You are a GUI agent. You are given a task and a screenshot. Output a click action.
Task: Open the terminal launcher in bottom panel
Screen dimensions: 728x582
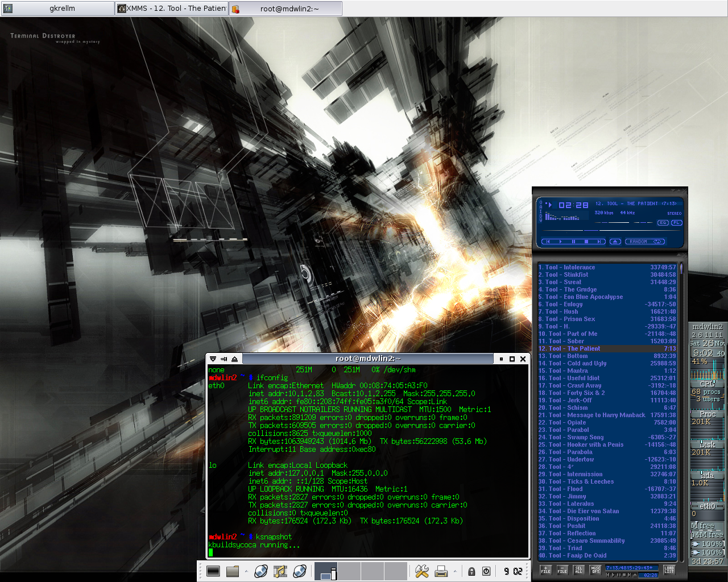tap(213, 571)
